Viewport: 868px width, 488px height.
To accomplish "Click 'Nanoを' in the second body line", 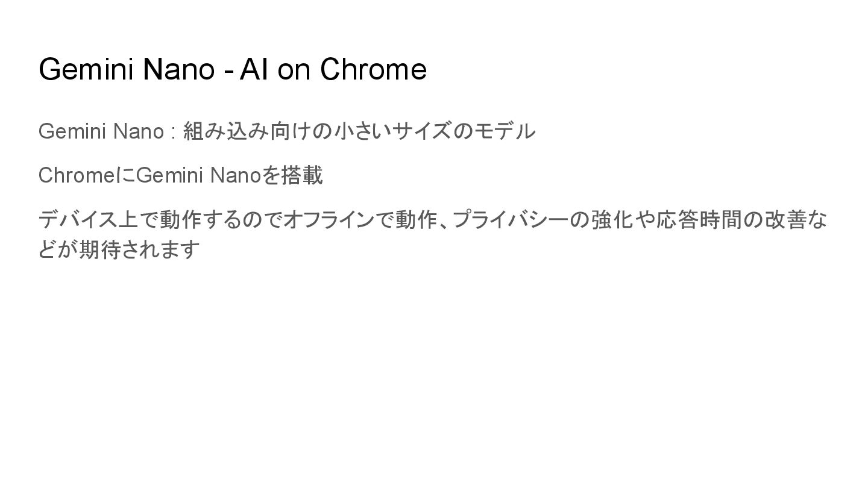I will point(245,175).
